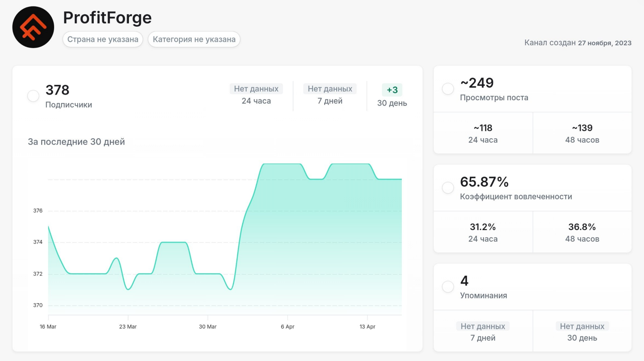644x361 pixels.
Task: Click the 31.2% engagement 24 часа cell
Action: (483, 232)
